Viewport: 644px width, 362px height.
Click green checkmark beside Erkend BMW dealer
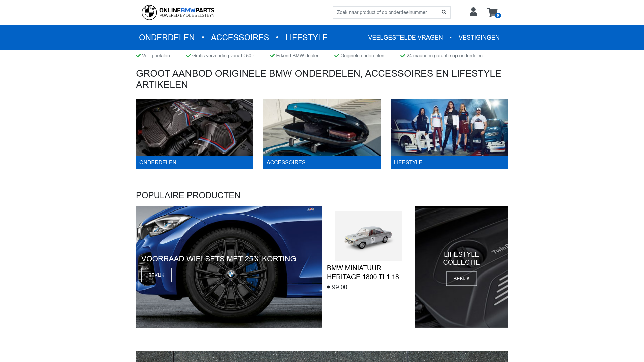click(x=272, y=56)
